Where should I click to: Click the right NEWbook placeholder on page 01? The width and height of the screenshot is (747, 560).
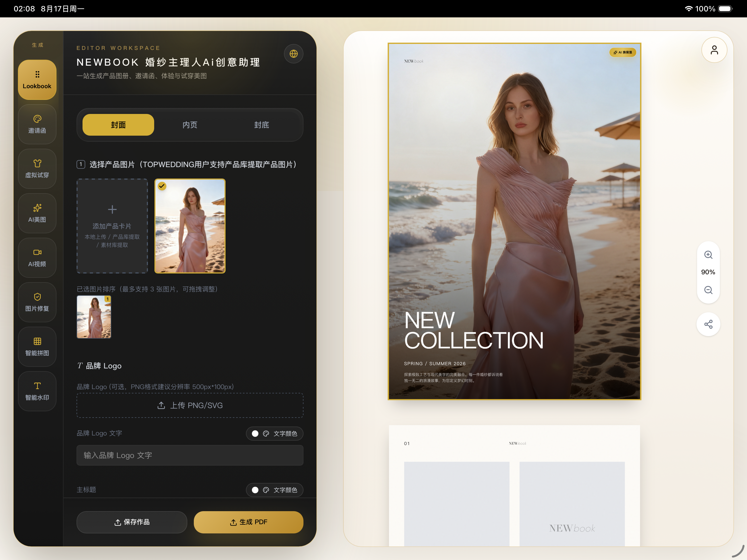click(572, 504)
